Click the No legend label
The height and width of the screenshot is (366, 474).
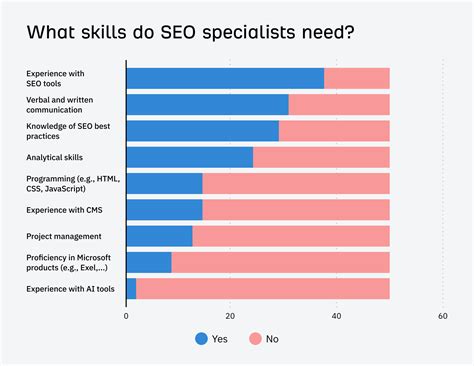(x=272, y=339)
